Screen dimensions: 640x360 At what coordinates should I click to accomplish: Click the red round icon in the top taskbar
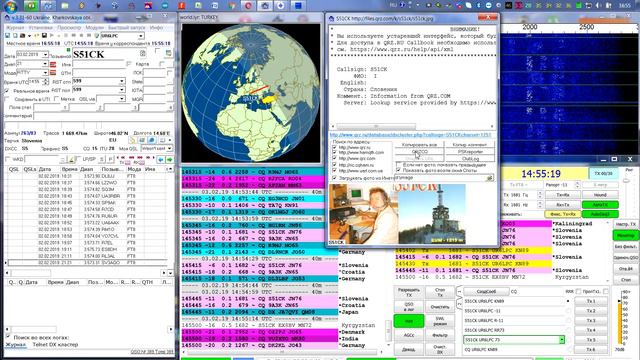248,6
